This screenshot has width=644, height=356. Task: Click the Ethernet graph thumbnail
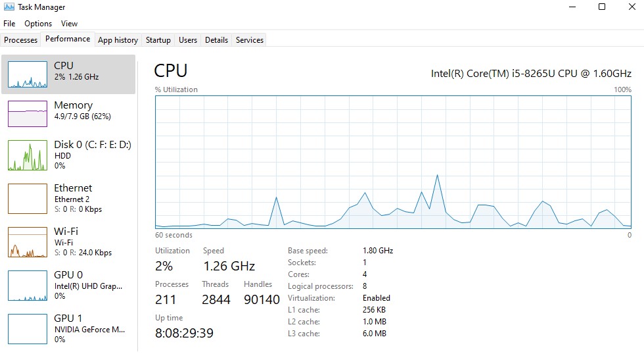pyautogui.click(x=28, y=198)
